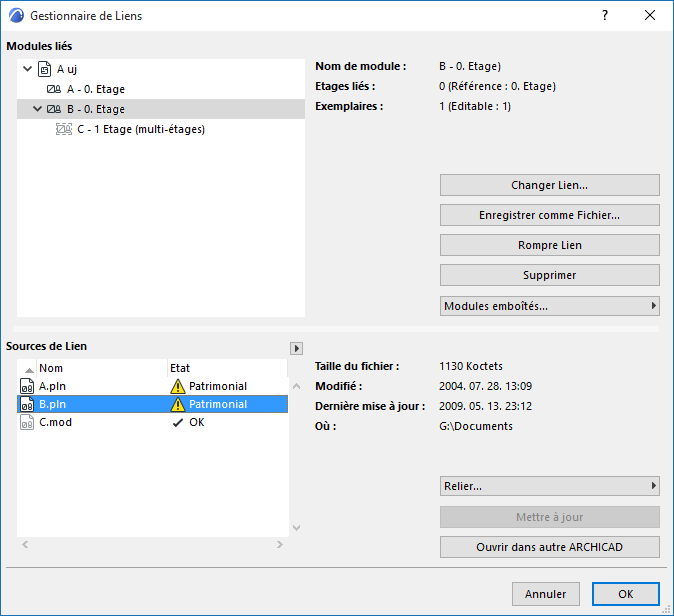Click the module icon beside A - 0. Etage

[54, 90]
